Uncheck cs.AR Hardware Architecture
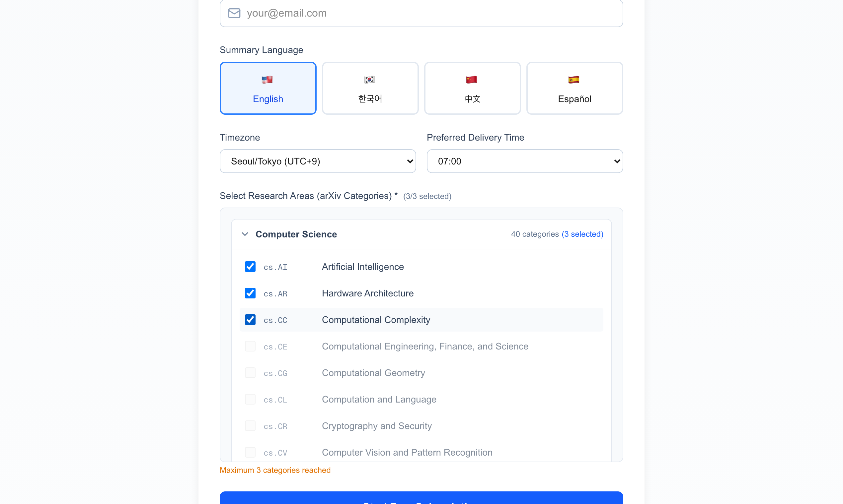The width and height of the screenshot is (843, 504). (250, 293)
